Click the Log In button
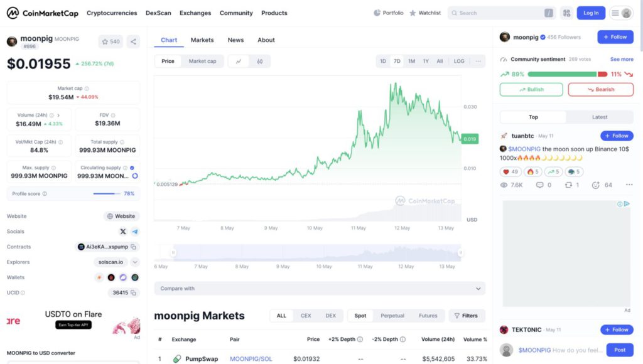The width and height of the screenshot is (643, 364). 591,13
